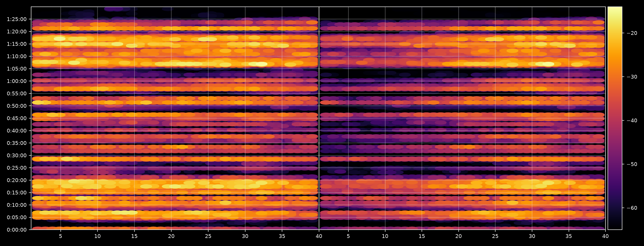Click the 1:10:00 y-axis time label
Image resolution: width=644 pixels, height=246 pixels.
(16, 56)
